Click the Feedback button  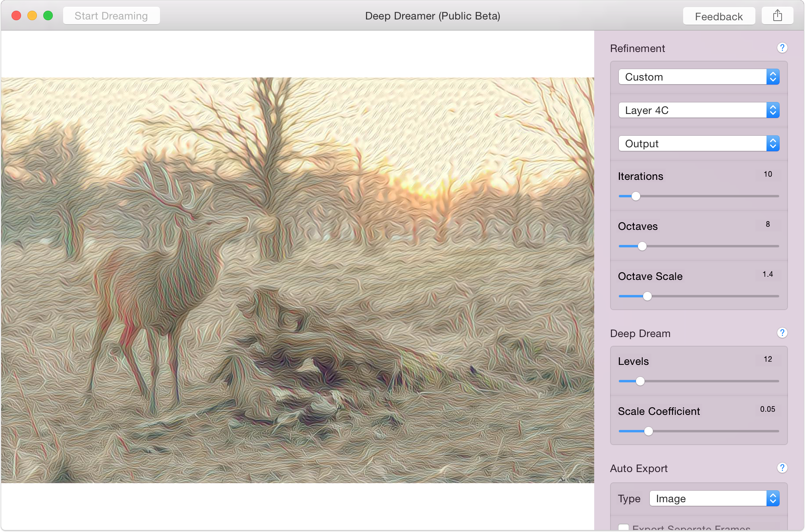(718, 16)
